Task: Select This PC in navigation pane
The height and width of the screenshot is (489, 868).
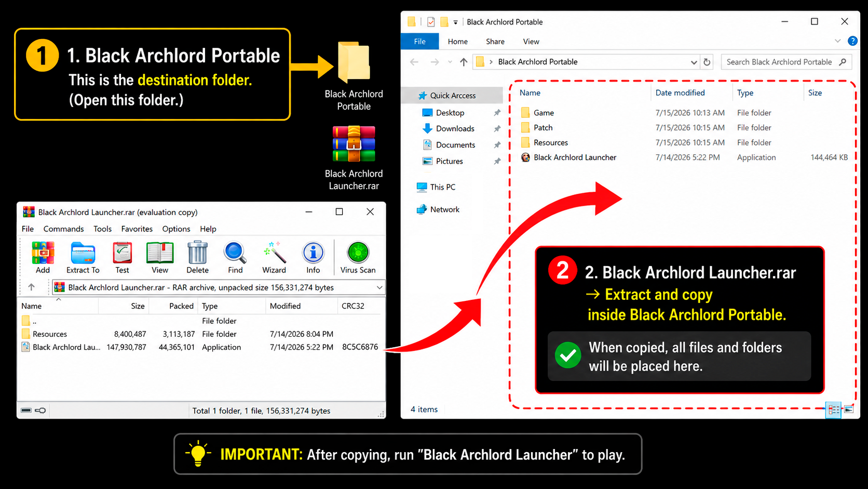Action: [x=442, y=187]
